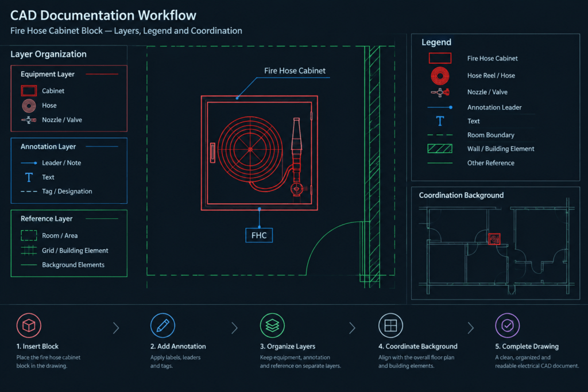Click the Grid / Building Element icon
Viewport: 588px width, 392px height.
tap(29, 250)
